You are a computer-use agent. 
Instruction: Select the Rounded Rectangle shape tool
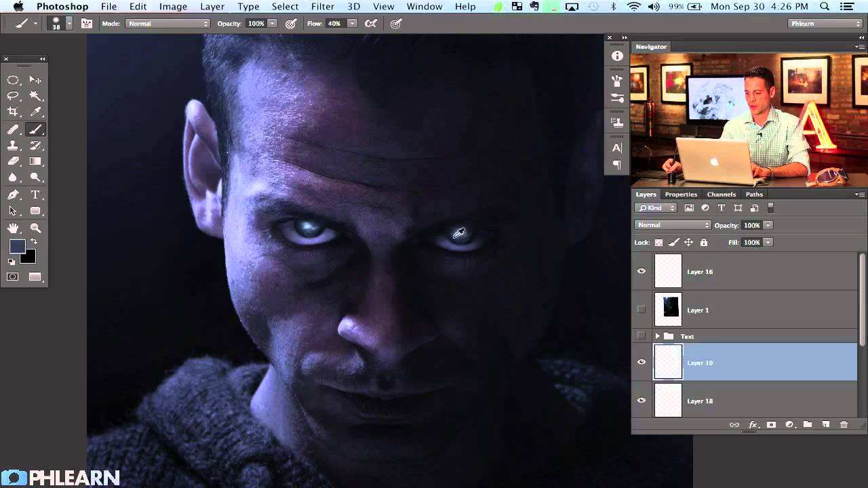tap(36, 211)
